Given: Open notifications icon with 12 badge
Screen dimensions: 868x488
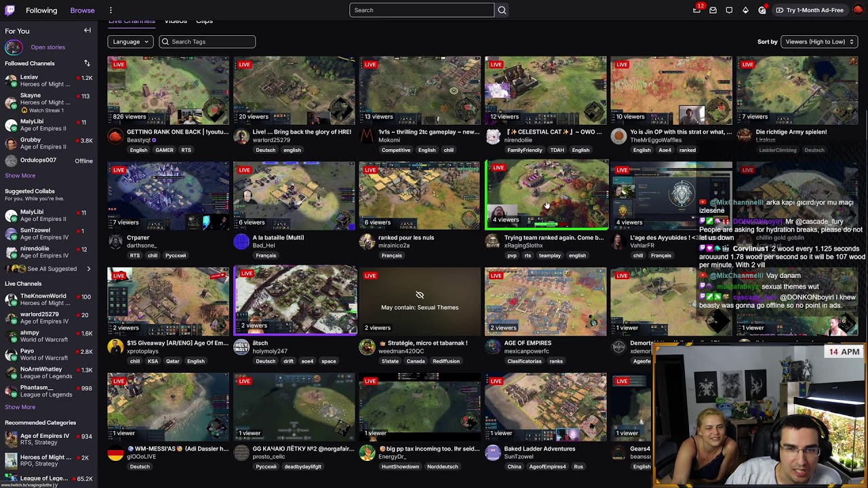Looking at the screenshot, I should (x=697, y=10).
